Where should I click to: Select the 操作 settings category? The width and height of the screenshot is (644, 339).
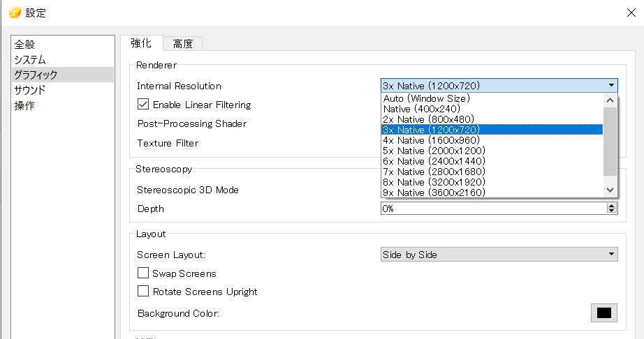(24, 105)
